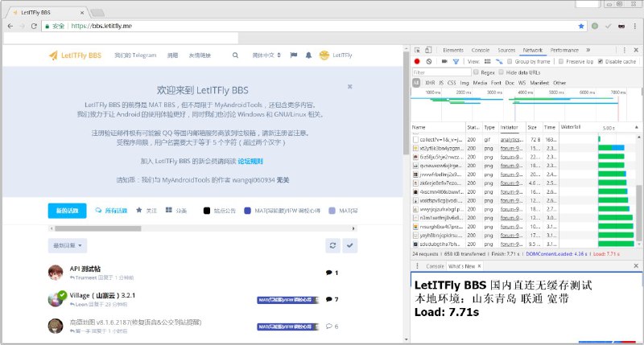Toggle the DevTools device toolbar icon
The width and height of the screenshot is (644, 345).
[x=428, y=50]
